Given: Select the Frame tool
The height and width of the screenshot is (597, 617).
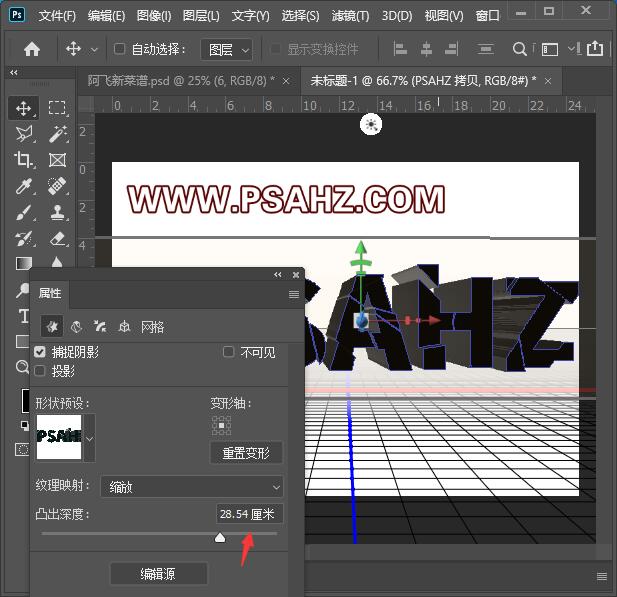Looking at the screenshot, I should point(57,160).
